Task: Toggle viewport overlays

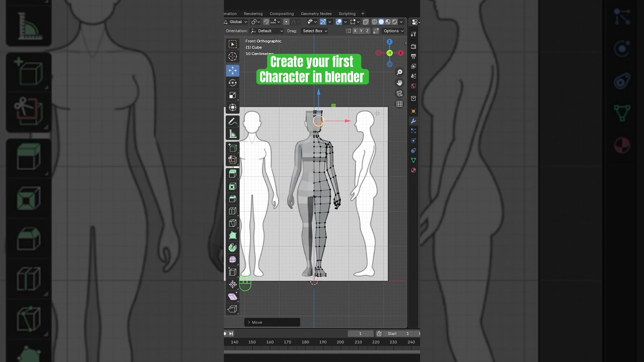Action: coord(339,22)
